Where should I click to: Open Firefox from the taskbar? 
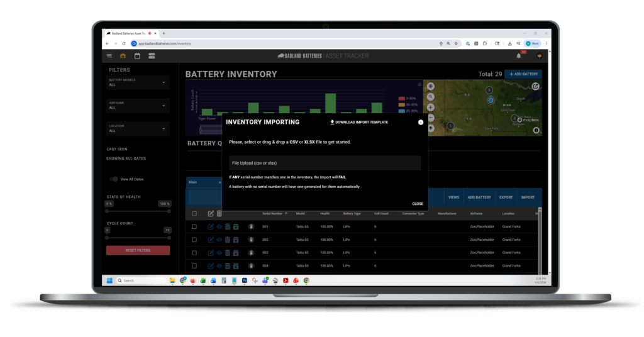tap(192, 281)
